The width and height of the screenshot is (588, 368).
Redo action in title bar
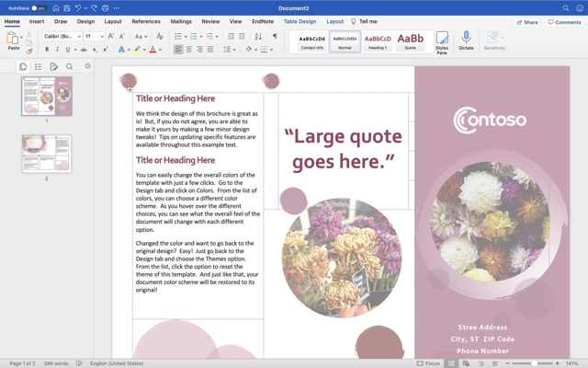(x=95, y=8)
